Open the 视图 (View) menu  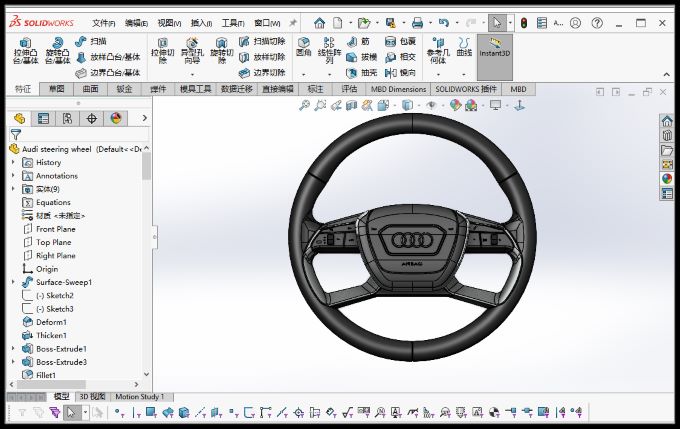click(169, 23)
